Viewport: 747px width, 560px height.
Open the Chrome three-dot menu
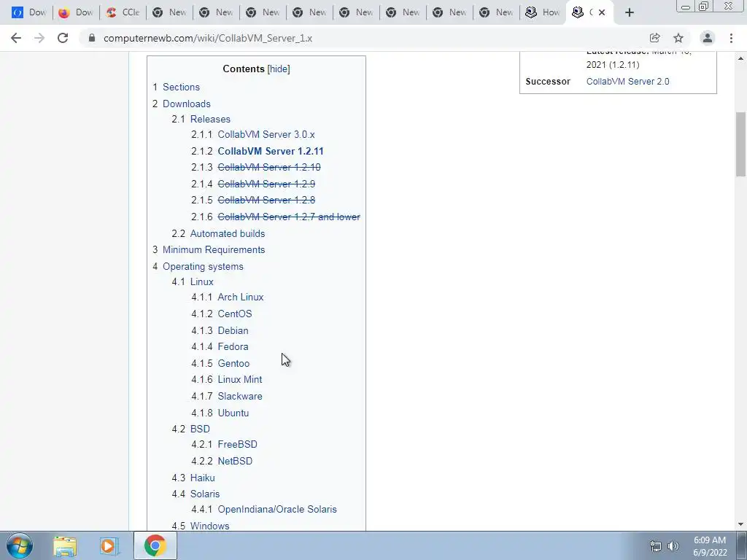click(x=731, y=38)
